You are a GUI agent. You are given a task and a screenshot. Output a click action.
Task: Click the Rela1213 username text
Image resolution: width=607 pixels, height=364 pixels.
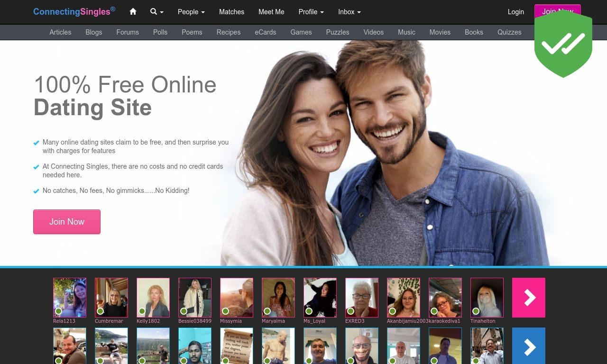(64, 321)
